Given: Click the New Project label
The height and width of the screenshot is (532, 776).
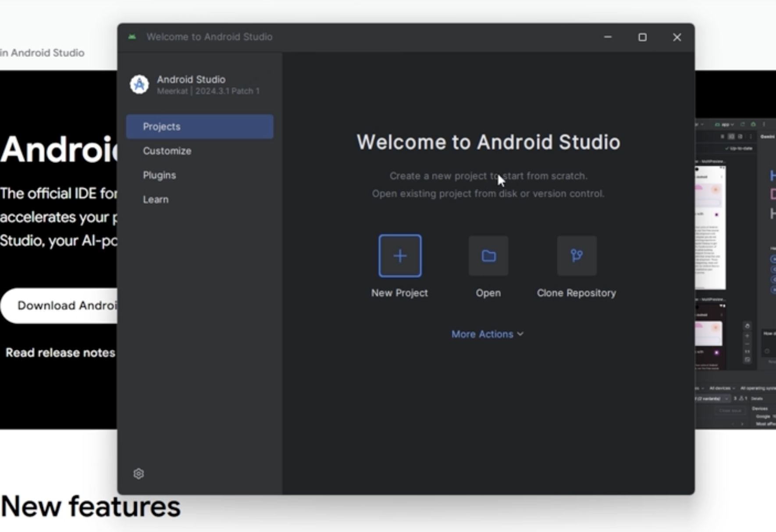Looking at the screenshot, I should pyautogui.click(x=399, y=293).
